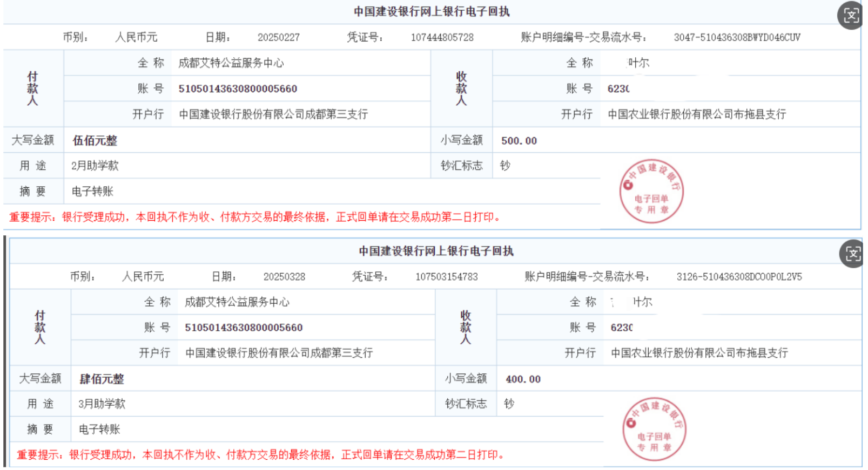Select 电子转账 summary in the 2月助学款 receipt
The image size is (868, 470).
93,192
